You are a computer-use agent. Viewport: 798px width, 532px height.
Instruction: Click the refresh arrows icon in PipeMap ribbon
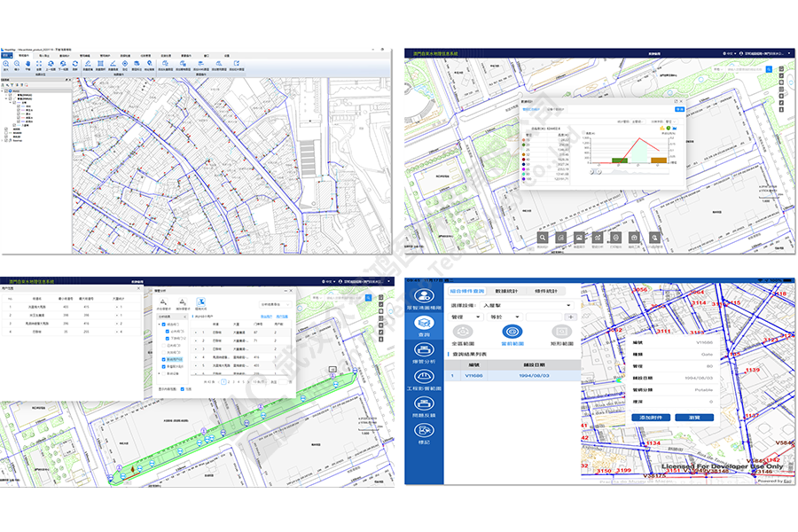pos(75,64)
